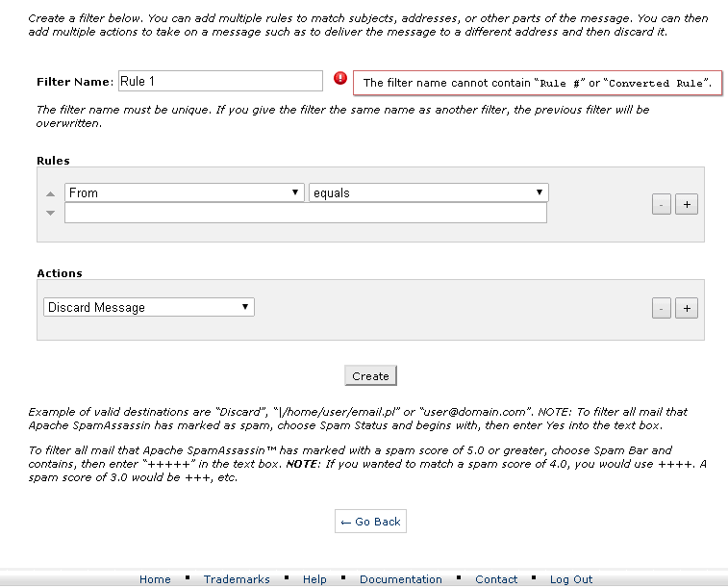Move rule up with the up arrow

51,194
